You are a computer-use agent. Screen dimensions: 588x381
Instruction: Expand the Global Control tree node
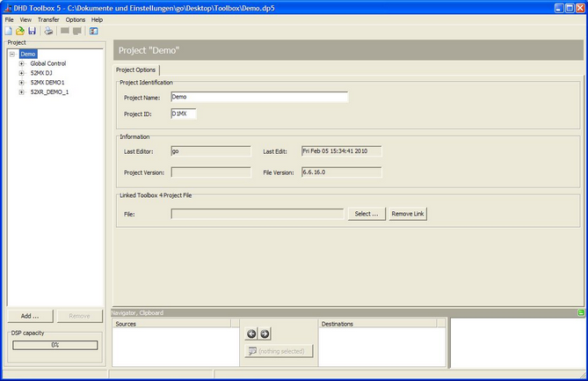pyautogui.click(x=21, y=63)
